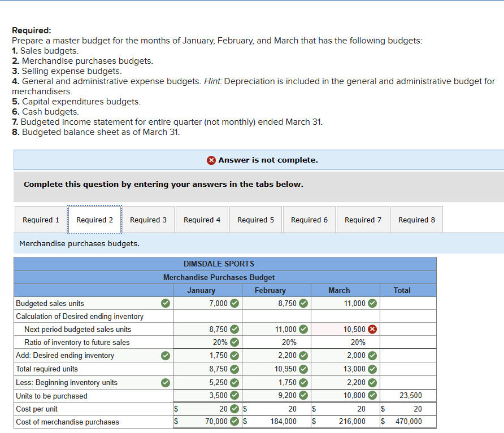Open the Required 4 tab

pyautogui.click(x=202, y=220)
